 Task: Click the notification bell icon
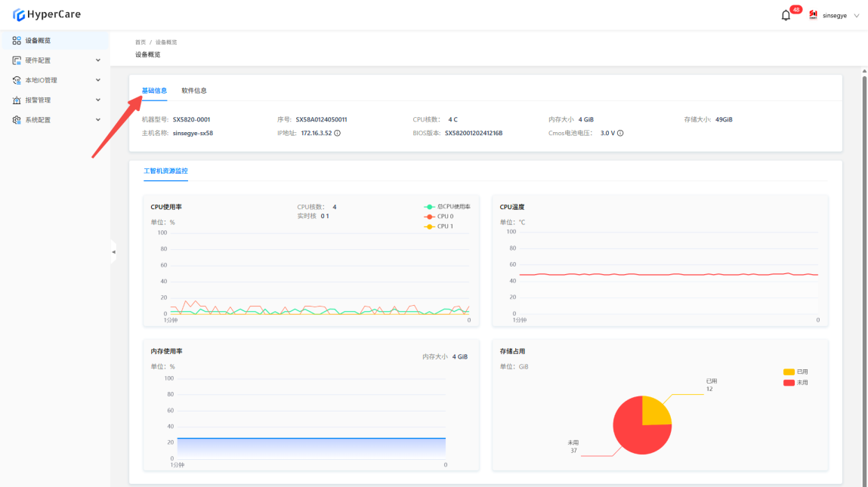[786, 15]
